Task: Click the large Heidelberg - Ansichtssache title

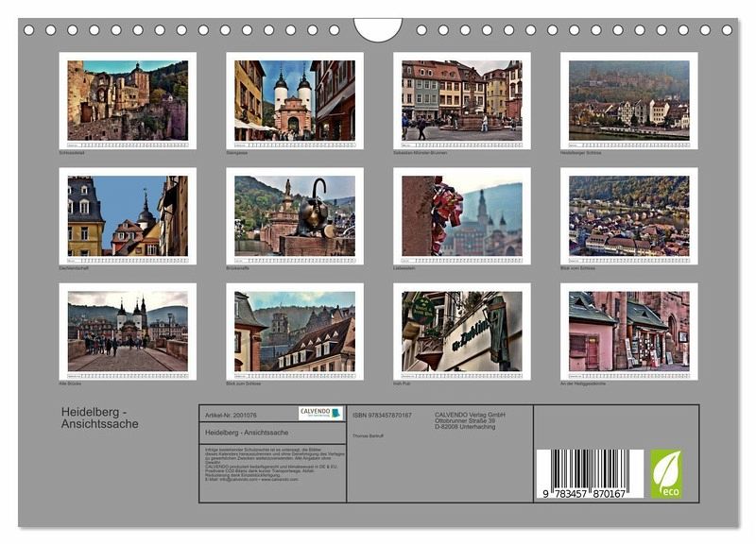Action: 100,417
